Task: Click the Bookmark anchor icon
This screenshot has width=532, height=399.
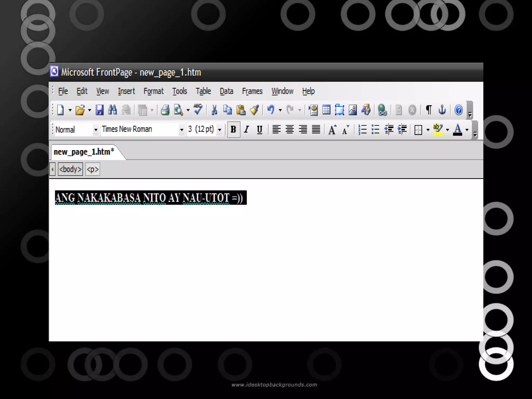Action: pyautogui.click(x=442, y=110)
